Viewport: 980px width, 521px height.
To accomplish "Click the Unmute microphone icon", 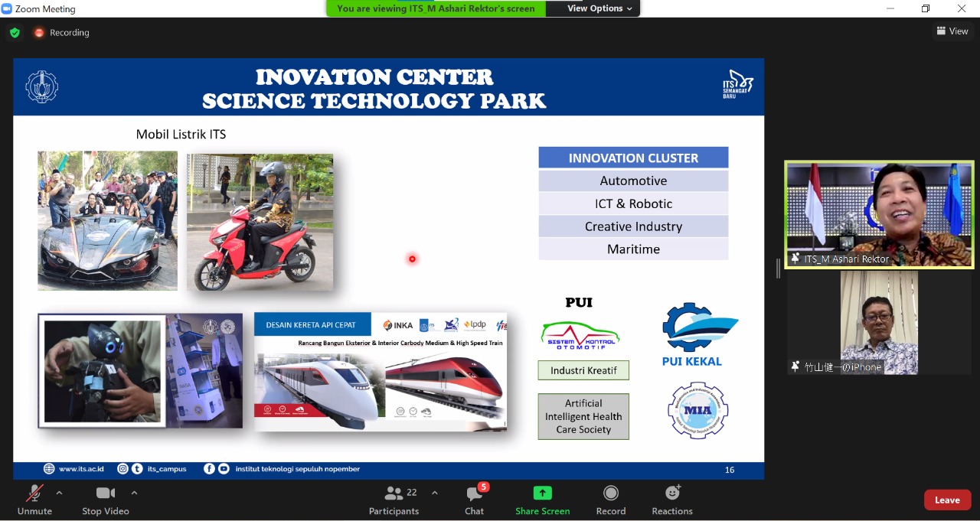I will coord(34,493).
